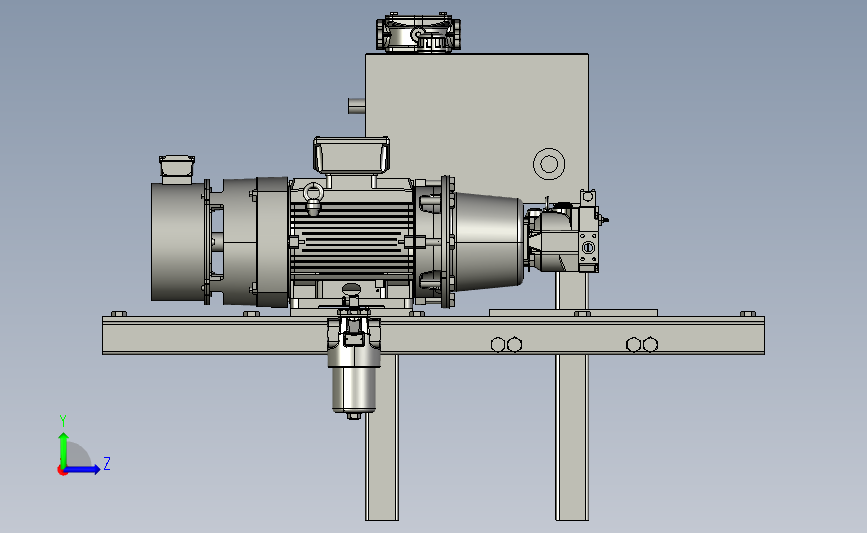This screenshot has height=533, width=867.
Task: Select the motor terminal box above the fins
Action: pos(352,155)
